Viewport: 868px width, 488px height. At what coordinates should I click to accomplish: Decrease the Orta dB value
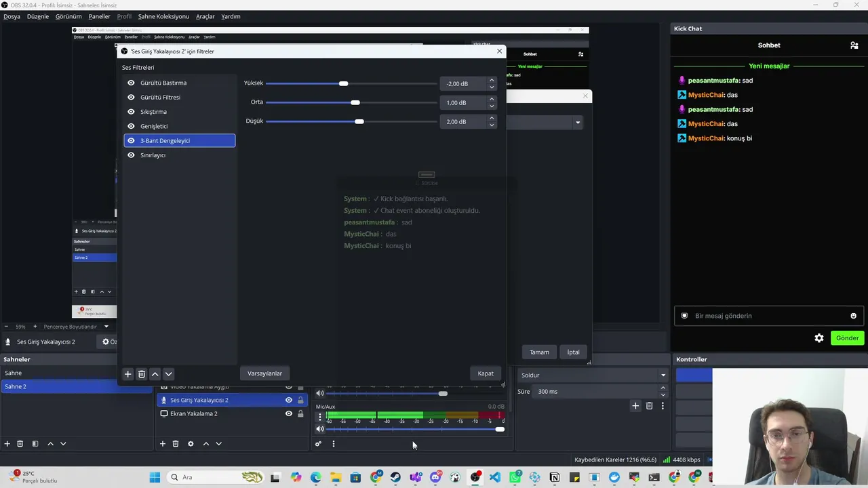pos(492,106)
